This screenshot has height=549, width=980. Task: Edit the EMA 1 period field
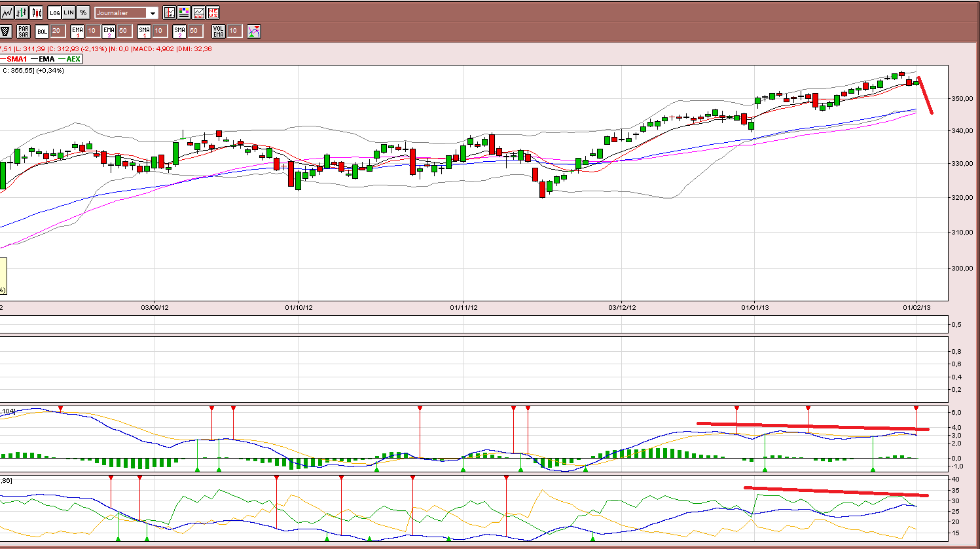pyautogui.click(x=93, y=31)
